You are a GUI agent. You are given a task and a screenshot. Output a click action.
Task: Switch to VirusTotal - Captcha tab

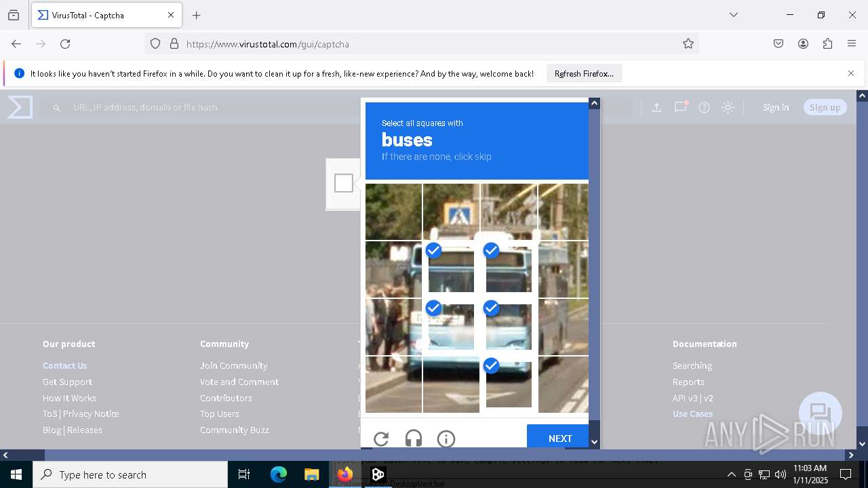coord(105,15)
